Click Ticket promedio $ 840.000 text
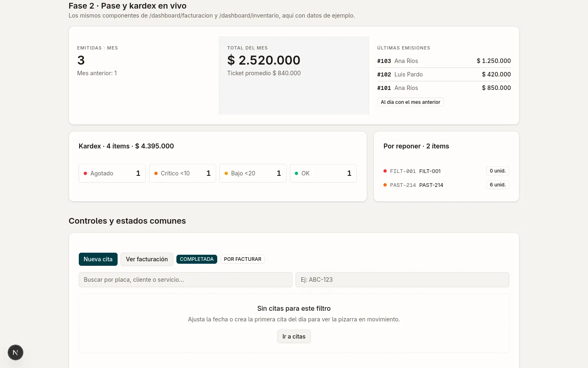Screen dimensions: 588x368 [x=264, y=73]
